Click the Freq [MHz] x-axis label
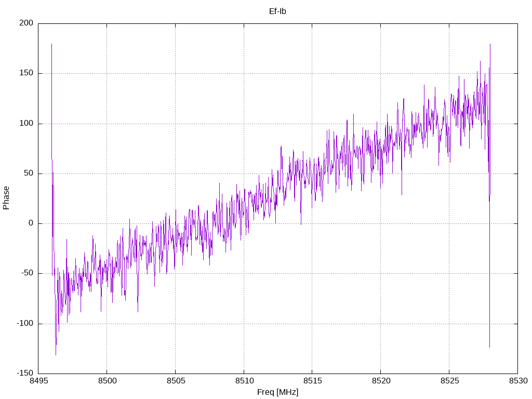The height and width of the screenshot is (399, 532). 277,392
